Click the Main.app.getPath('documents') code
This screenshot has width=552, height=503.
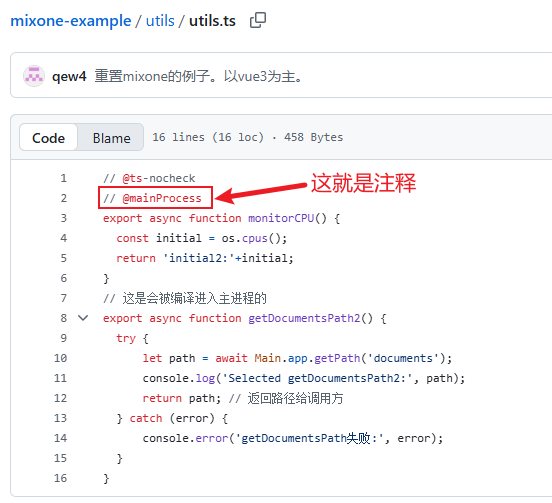[350, 358]
